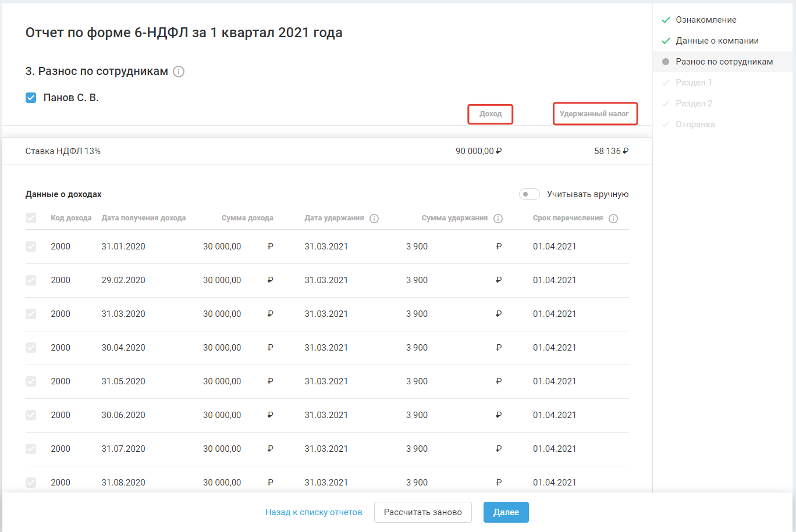Click the withheld tax total '58 136 ₽'
The height and width of the screenshot is (532, 796).
[611, 151]
